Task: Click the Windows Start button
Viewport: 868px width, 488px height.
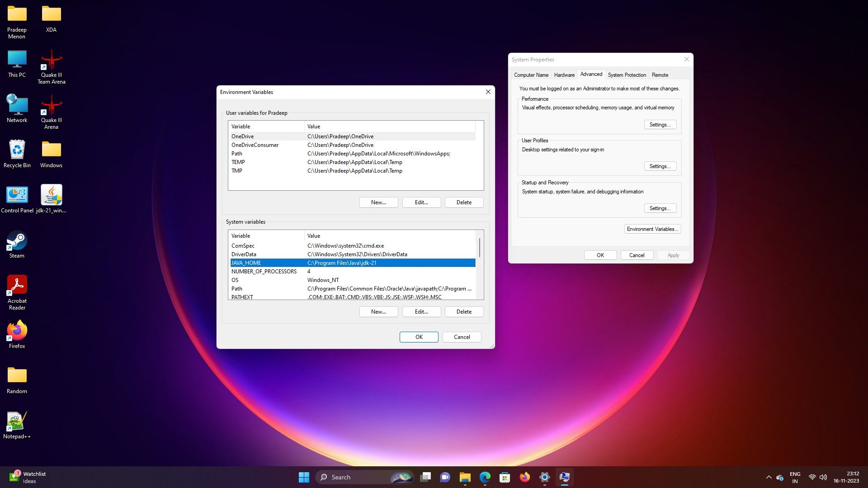Action: pos(304,477)
